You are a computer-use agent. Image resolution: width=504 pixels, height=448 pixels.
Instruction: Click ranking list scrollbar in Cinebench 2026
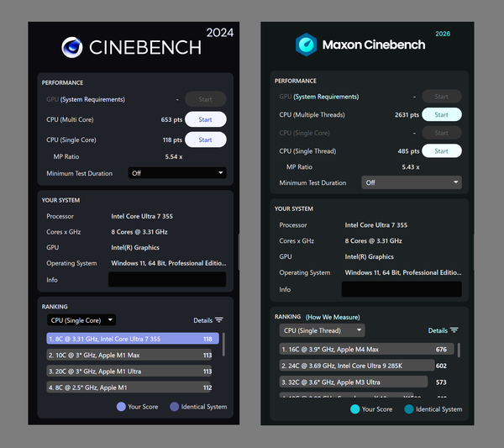[x=459, y=350]
